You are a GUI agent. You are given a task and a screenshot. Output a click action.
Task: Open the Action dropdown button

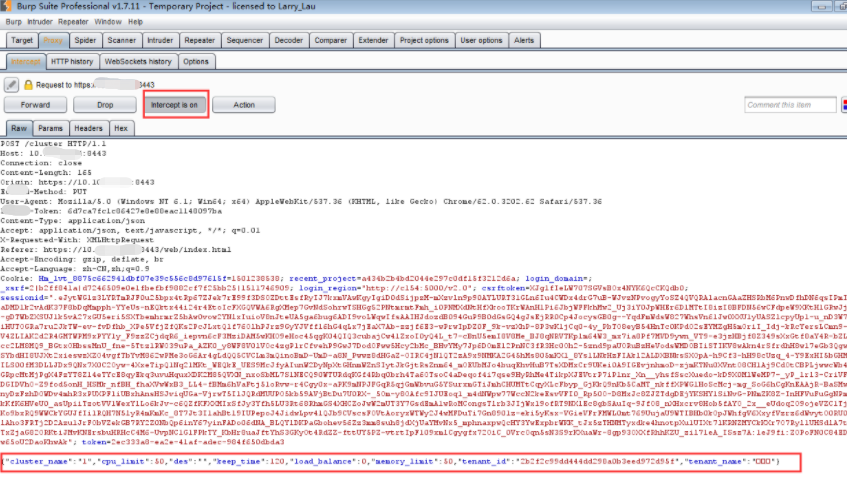tap(244, 105)
